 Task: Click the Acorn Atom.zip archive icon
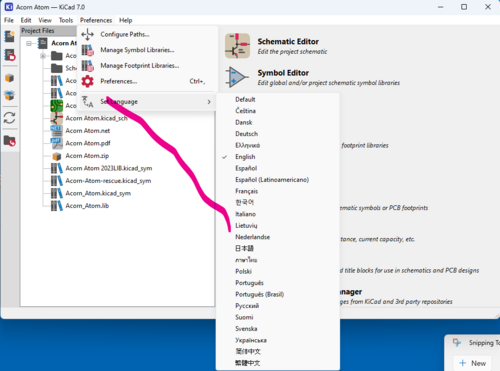(x=57, y=156)
